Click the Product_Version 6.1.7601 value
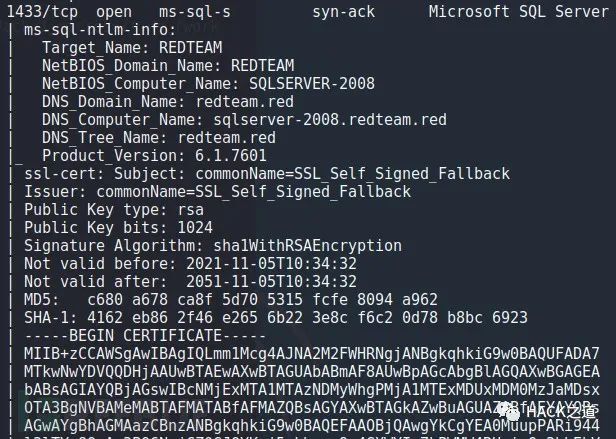Viewport: 616px width, 439px height. [x=231, y=156]
